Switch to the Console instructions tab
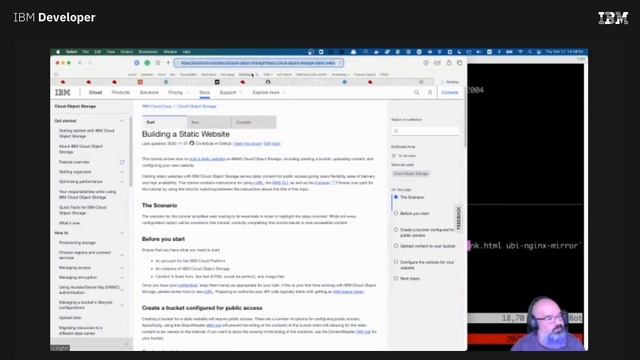The height and width of the screenshot is (360, 640). pyautogui.click(x=254, y=122)
